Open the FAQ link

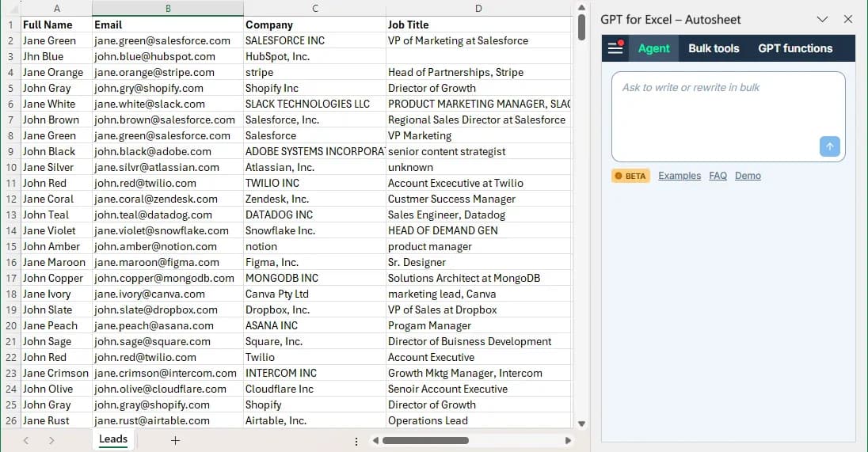point(718,176)
